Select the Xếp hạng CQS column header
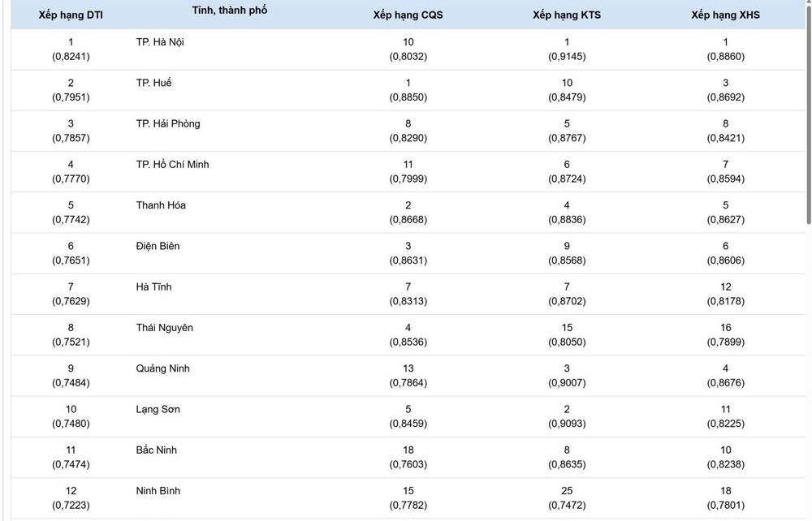Viewport: 812px width, 521px height. click(x=408, y=15)
